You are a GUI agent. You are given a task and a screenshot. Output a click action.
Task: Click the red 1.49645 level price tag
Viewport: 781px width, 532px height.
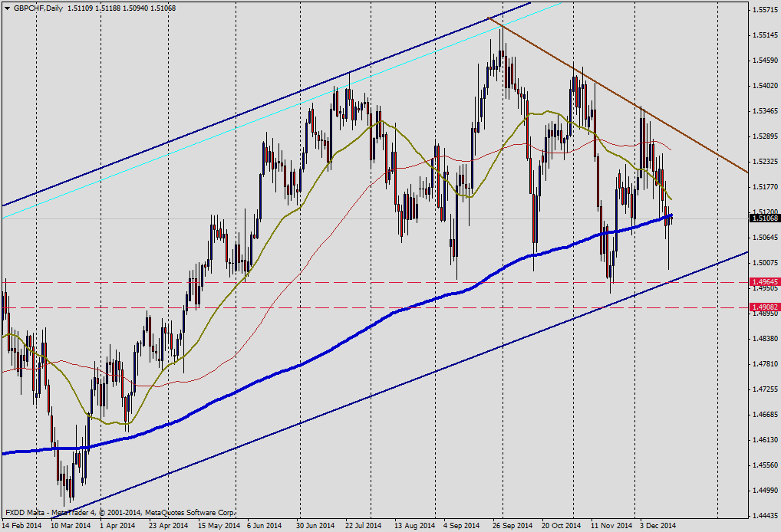(764, 282)
